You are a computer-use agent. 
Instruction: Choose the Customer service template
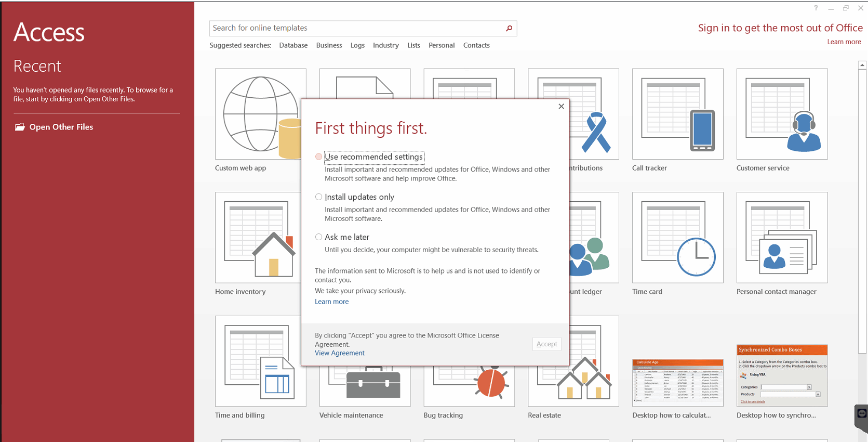coord(782,114)
